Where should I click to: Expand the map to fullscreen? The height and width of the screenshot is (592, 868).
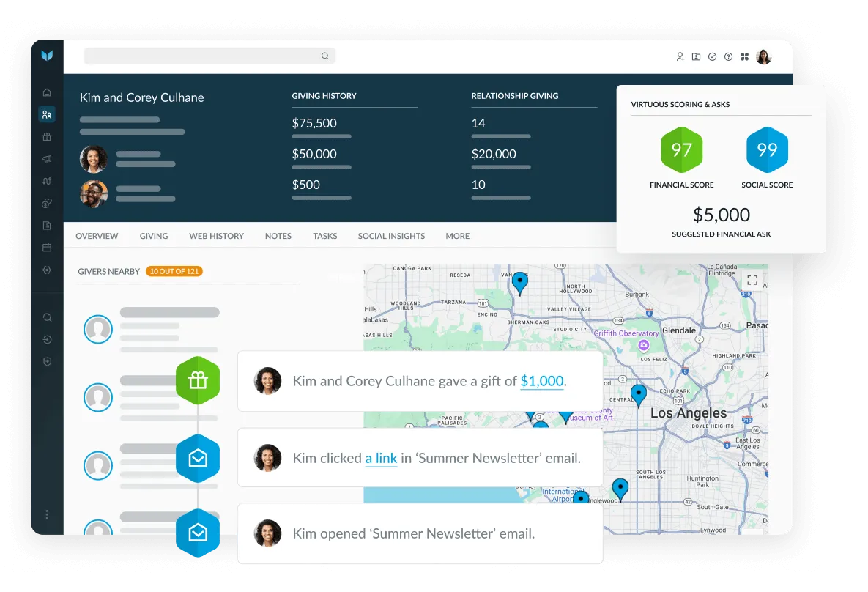coord(752,280)
